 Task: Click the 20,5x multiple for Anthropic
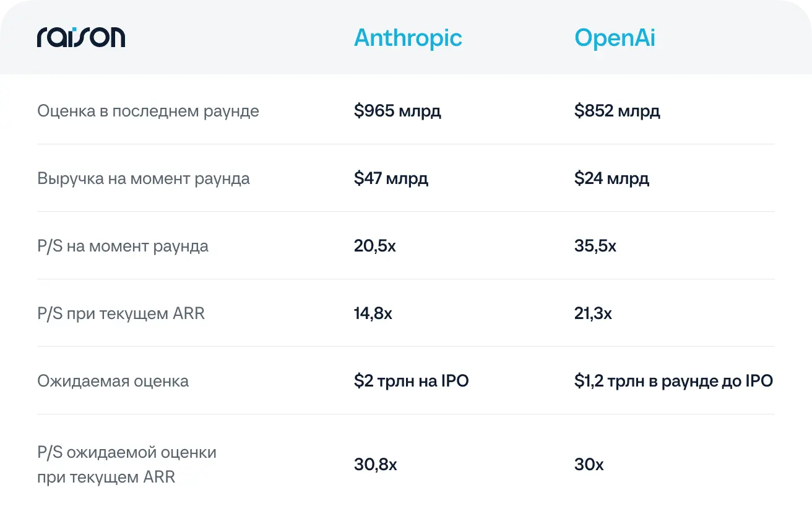[x=375, y=247]
